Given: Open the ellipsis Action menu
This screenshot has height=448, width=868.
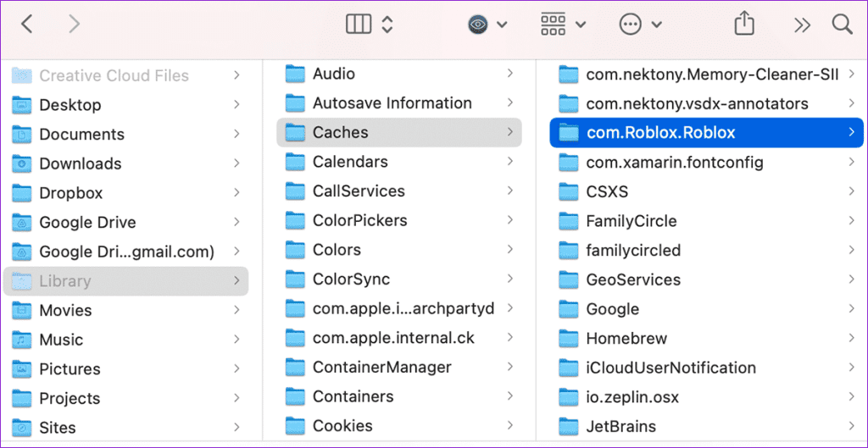Looking at the screenshot, I should (x=639, y=25).
